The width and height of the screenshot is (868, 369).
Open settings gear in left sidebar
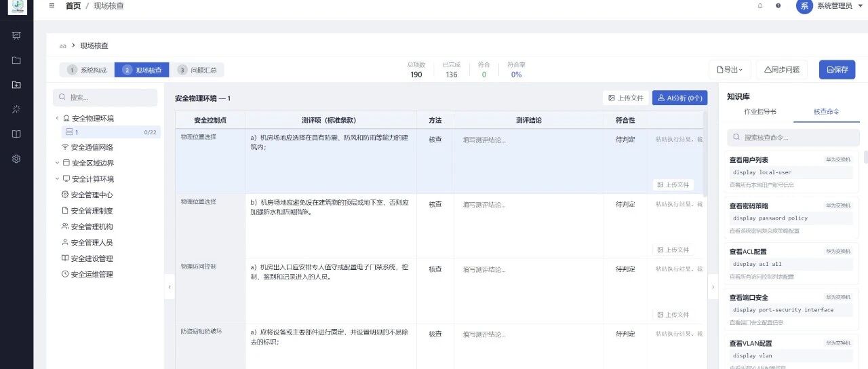click(16, 159)
